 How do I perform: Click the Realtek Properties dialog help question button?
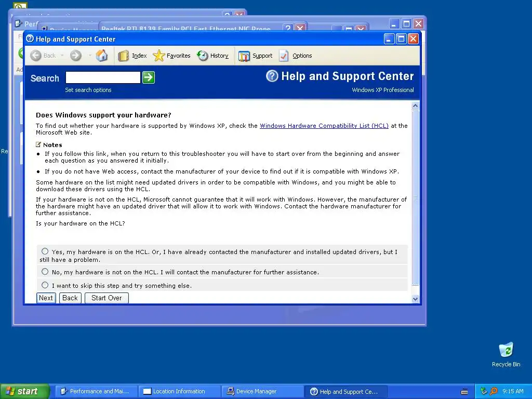288,28
